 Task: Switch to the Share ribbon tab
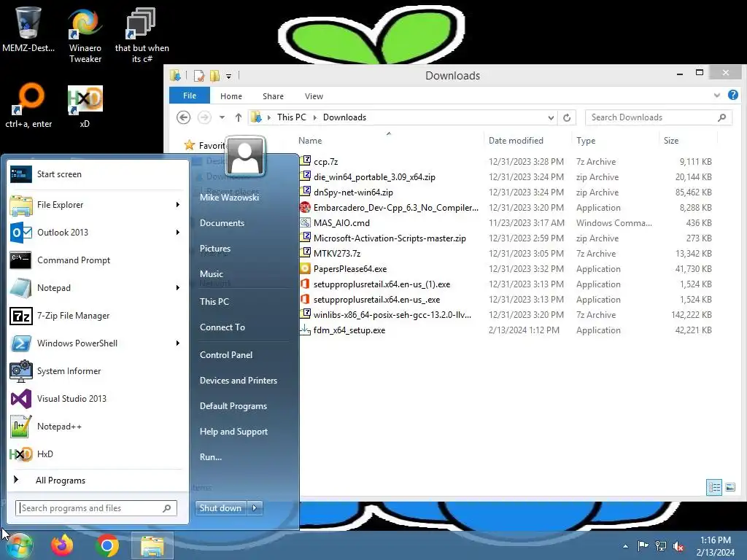[x=273, y=96]
